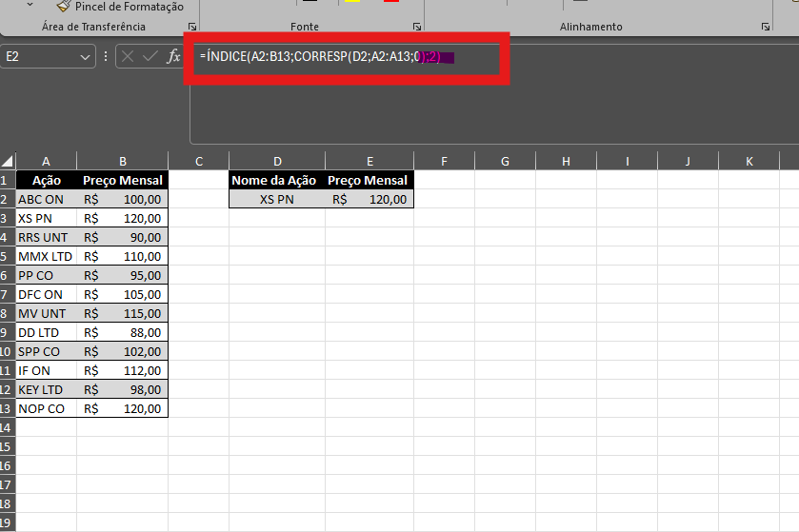Select the ABC ON cell
The width and height of the screenshot is (799, 532).
click(47, 199)
